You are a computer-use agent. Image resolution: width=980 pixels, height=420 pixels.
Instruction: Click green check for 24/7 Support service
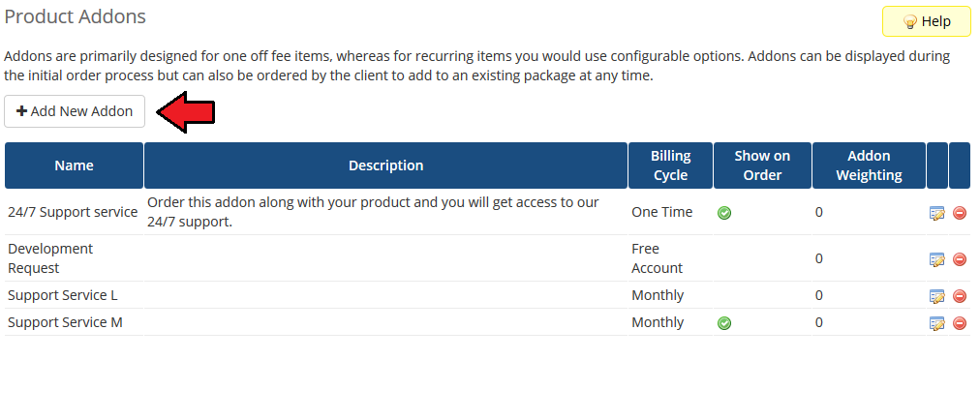click(x=724, y=213)
